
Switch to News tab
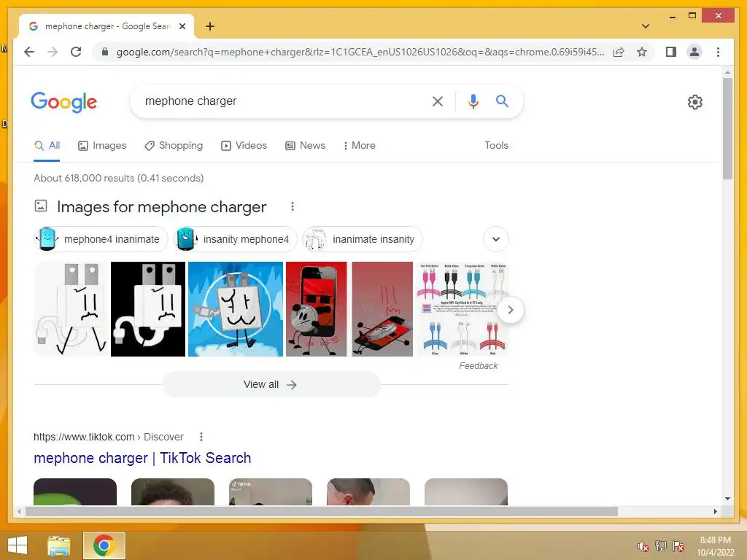[x=306, y=145]
